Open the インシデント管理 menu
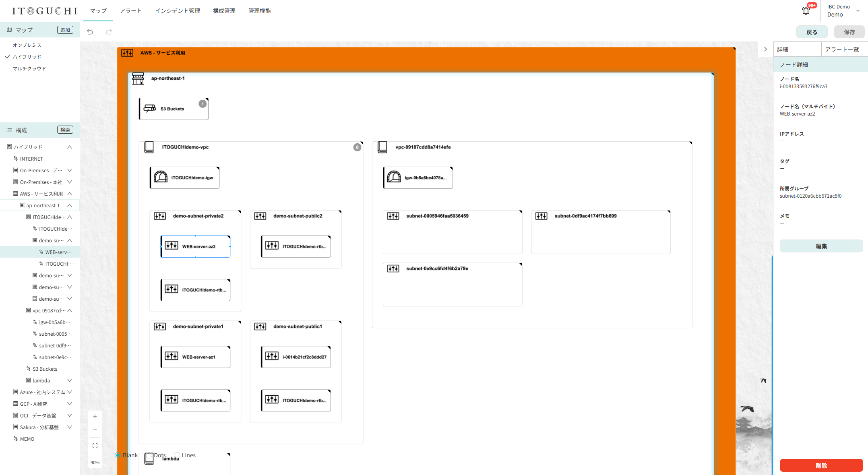Viewport: 868px width, 475px height. tap(178, 11)
